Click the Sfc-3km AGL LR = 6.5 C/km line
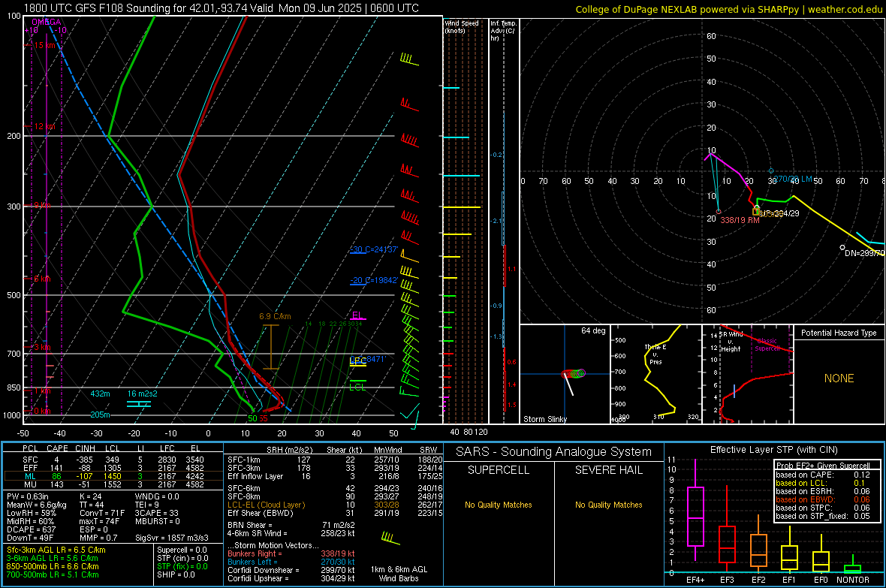The width and height of the screenshot is (886, 588). [56, 550]
